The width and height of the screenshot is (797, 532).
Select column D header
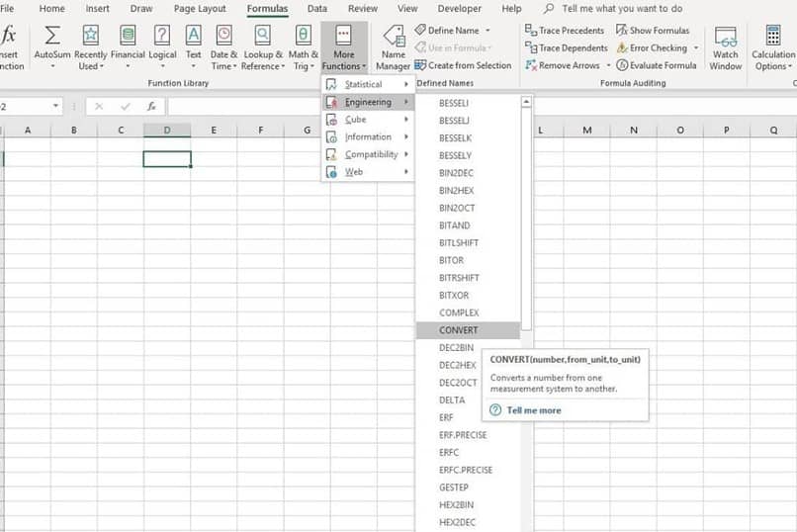point(167,131)
